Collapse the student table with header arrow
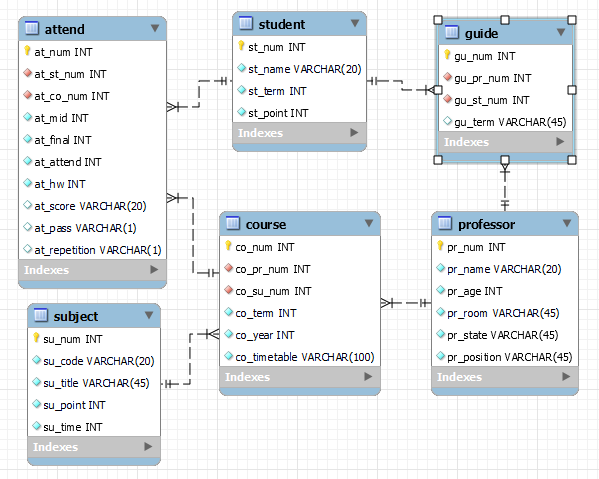 coord(355,23)
